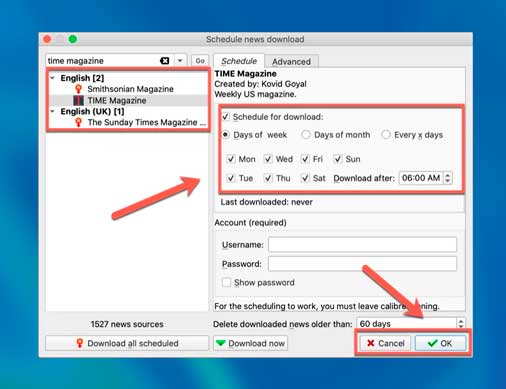Click the Download now button
This screenshot has width=506, height=389.
click(250, 343)
